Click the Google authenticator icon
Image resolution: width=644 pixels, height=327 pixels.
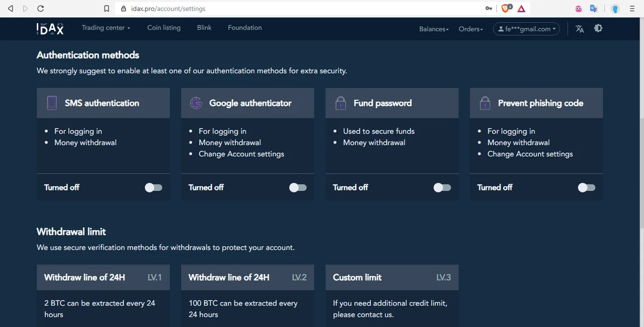tap(196, 103)
